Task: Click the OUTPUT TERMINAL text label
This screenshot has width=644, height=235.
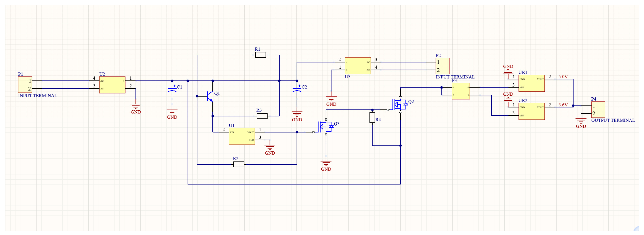Action: pyautogui.click(x=613, y=120)
